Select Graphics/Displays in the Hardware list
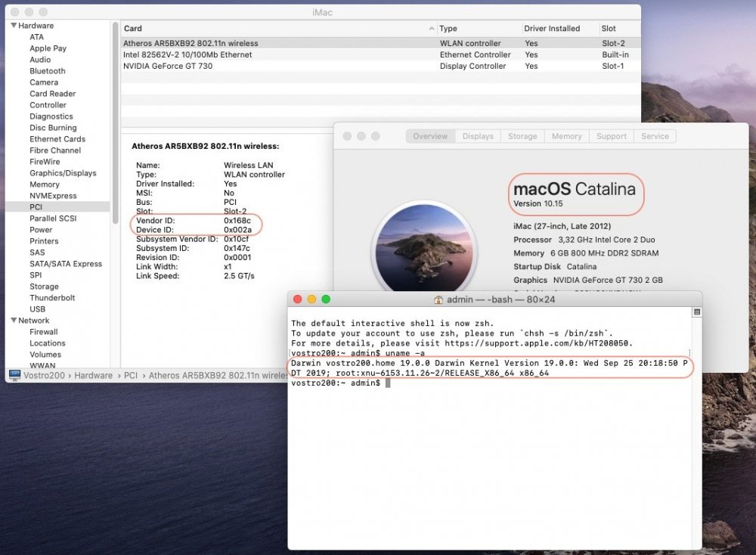Screen dimensions: 756x555 pos(63,173)
